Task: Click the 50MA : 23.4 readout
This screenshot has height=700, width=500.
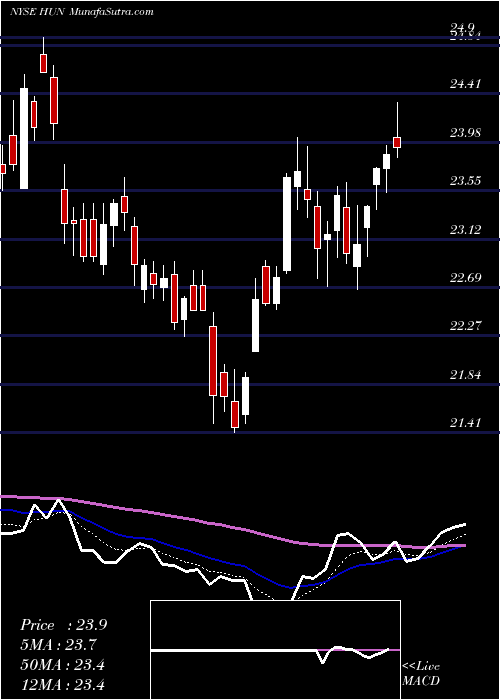Action: pyautogui.click(x=62, y=665)
